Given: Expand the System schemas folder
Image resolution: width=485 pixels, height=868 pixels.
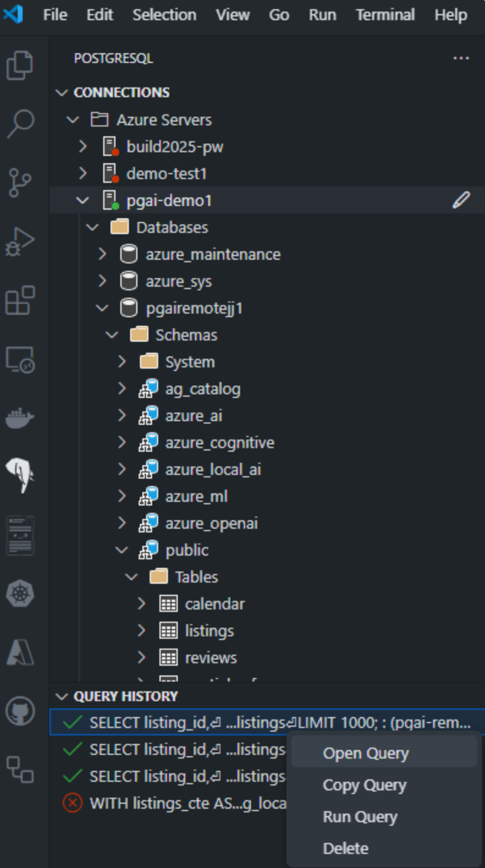Looking at the screenshot, I should pos(122,362).
